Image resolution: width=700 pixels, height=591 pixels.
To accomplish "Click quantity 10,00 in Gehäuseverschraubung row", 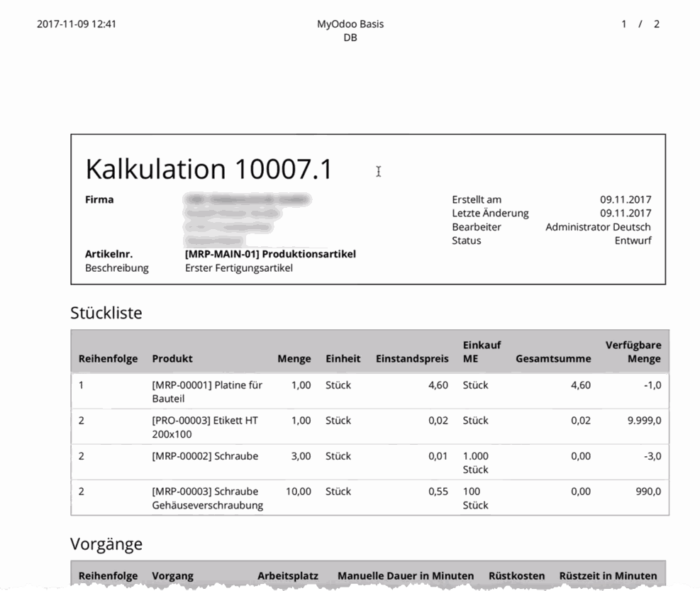I will [298, 492].
